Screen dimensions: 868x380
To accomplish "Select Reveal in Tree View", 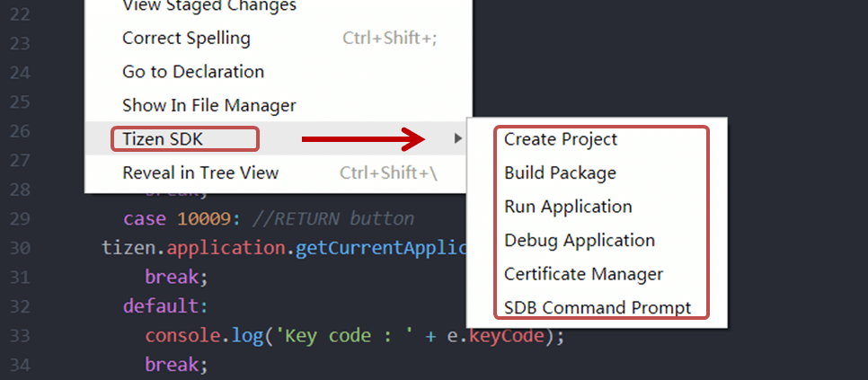I will [200, 172].
